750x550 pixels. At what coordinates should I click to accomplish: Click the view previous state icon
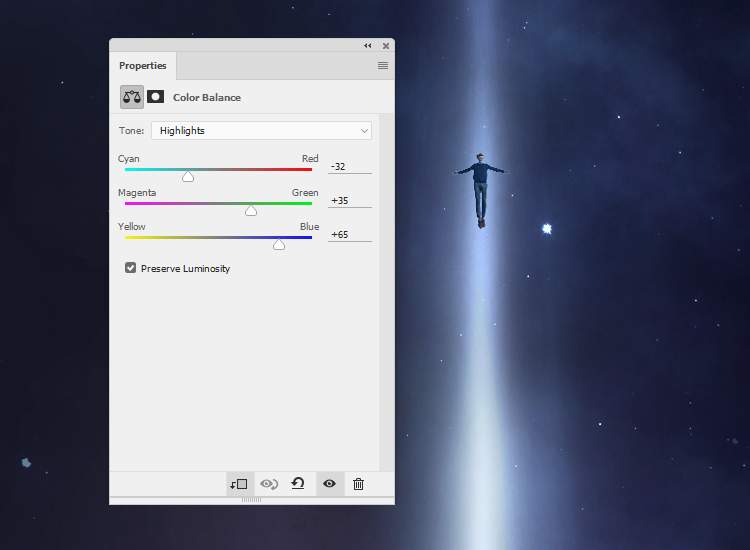point(268,484)
